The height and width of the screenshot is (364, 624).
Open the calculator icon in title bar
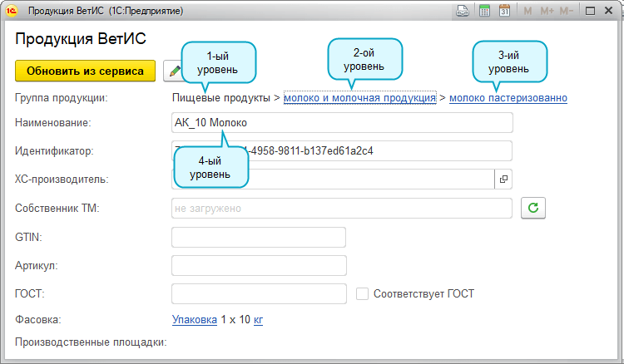tap(484, 11)
